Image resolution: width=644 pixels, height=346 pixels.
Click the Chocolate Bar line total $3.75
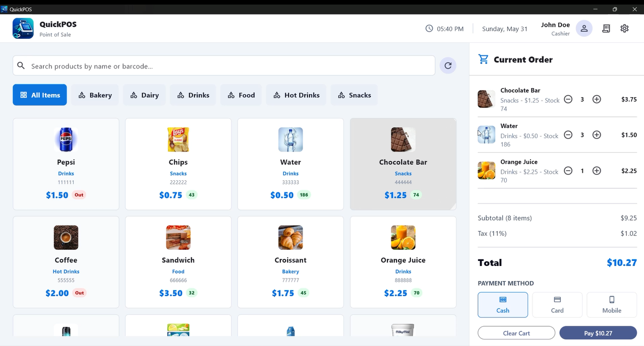click(x=629, y=99)
